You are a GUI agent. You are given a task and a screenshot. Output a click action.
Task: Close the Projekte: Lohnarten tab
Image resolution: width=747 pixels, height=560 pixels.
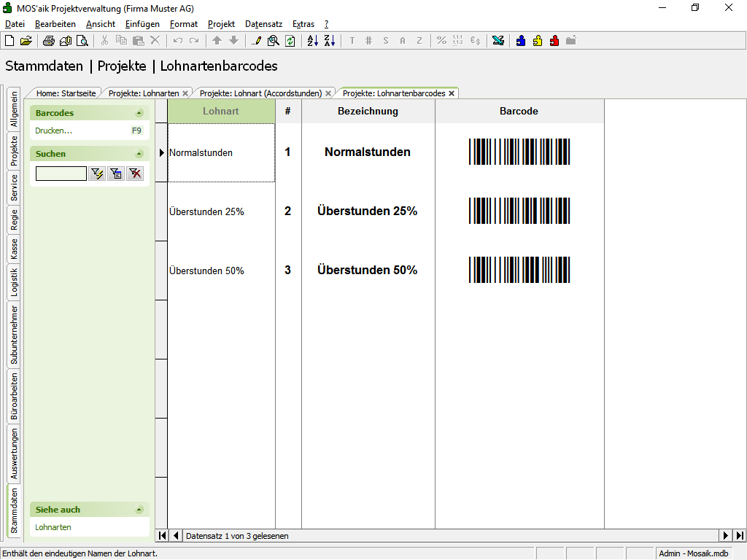185,93
